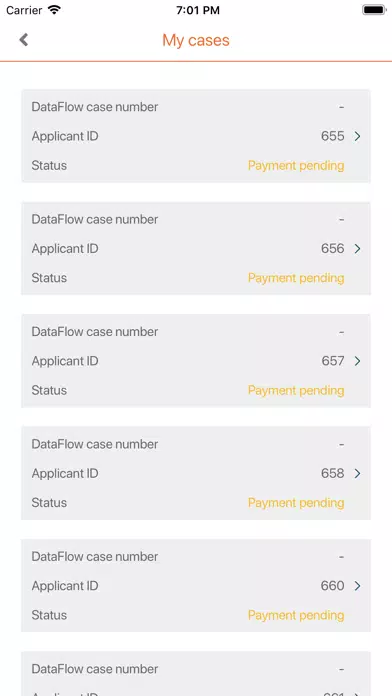Click the battery icon in status bar
This screenshot has height=696, width=392.
tap(374, 10)
